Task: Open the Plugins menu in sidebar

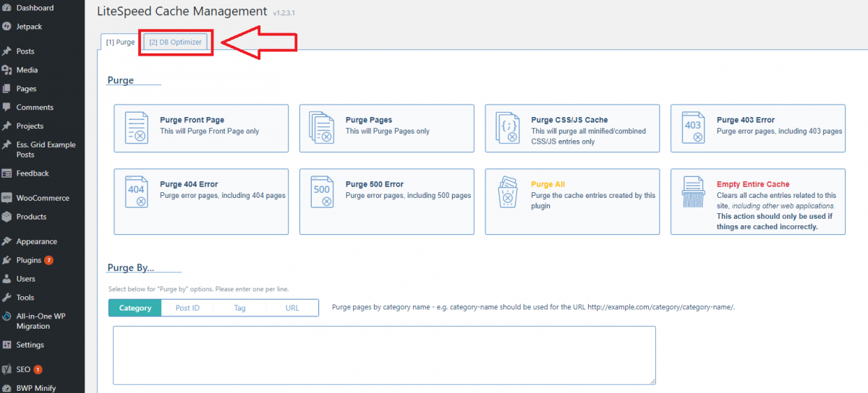Action: point(29,260)
